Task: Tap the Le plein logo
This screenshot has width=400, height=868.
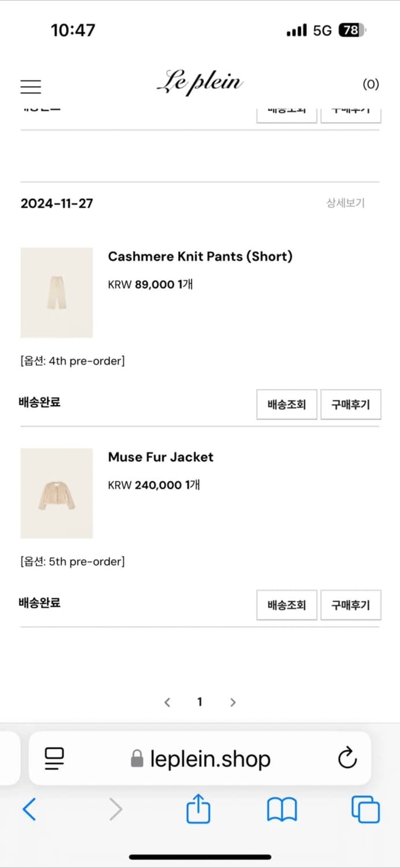Action: (200, 83)
